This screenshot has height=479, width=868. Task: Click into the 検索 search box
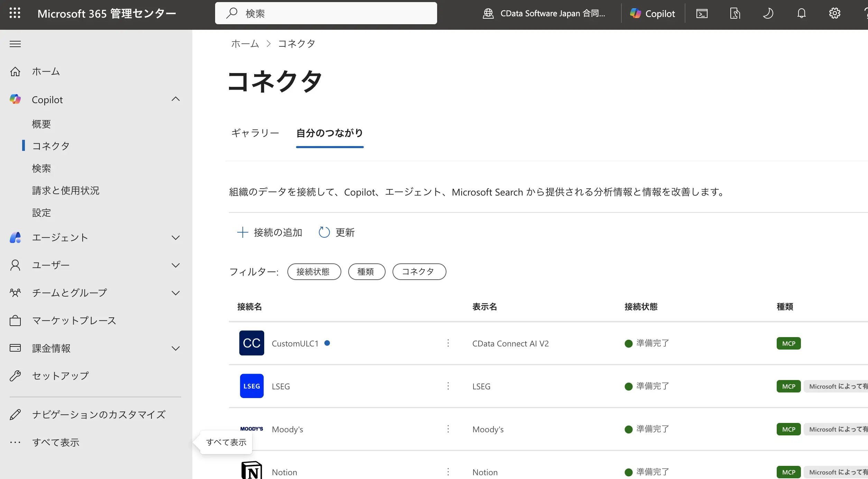(326, 13)
